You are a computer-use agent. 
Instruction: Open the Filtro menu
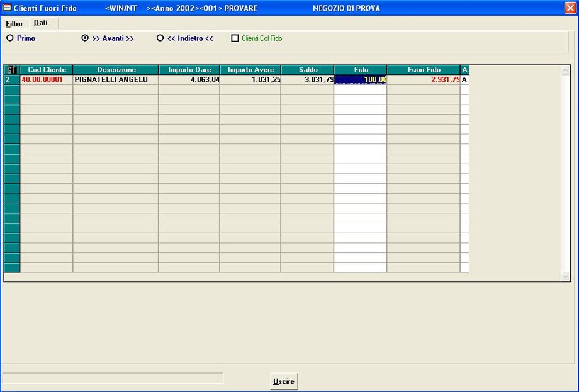point(14,24)
